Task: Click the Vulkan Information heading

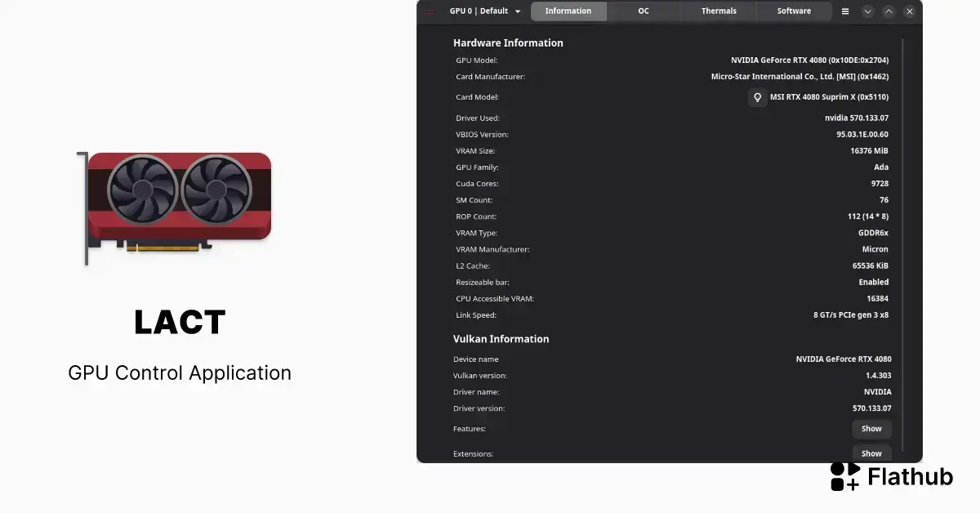Action: [x=501, y=339]
